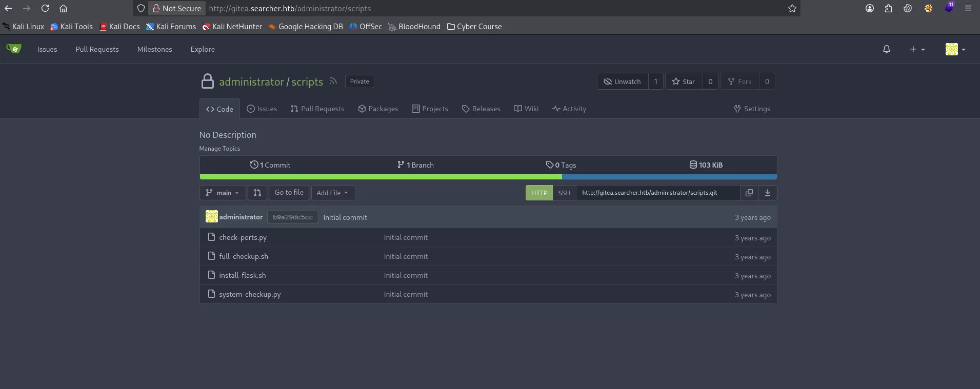Click the blue language bar segment
The width and height of the screenshot is (980, 389).
(x=669, y=177)
